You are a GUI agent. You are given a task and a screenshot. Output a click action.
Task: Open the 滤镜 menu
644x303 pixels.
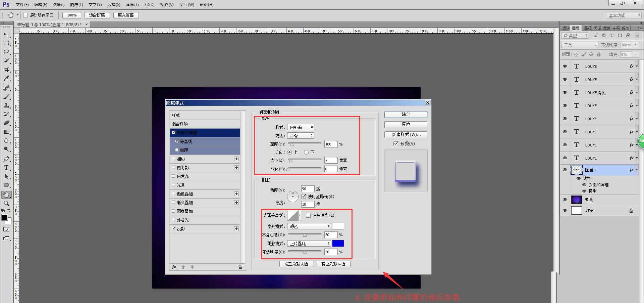(x=132, y=4)
